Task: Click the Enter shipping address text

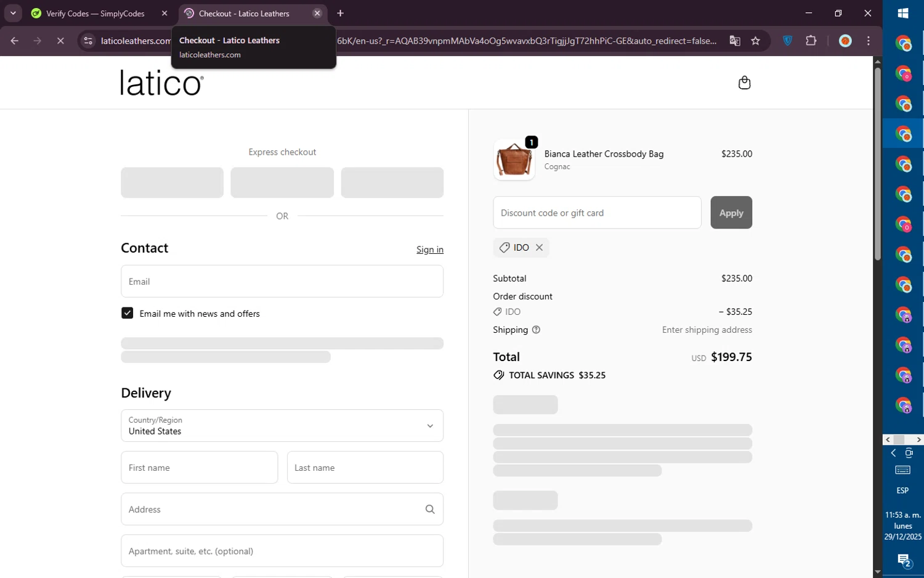Action: pos(707,330)
